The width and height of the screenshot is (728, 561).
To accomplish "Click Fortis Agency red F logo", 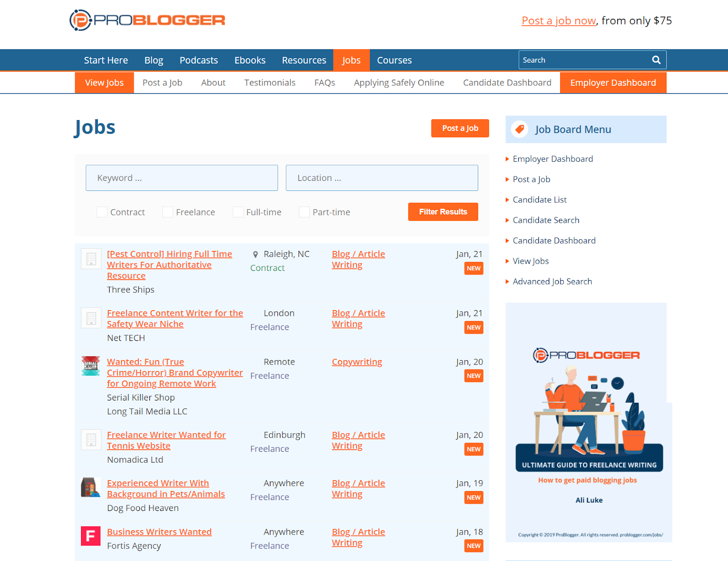I will pyautogui.click(x=91, y=536).
